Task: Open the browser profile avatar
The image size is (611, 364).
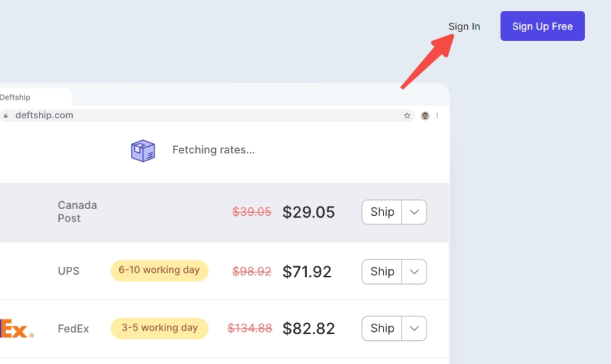Action: coord(425,116)
